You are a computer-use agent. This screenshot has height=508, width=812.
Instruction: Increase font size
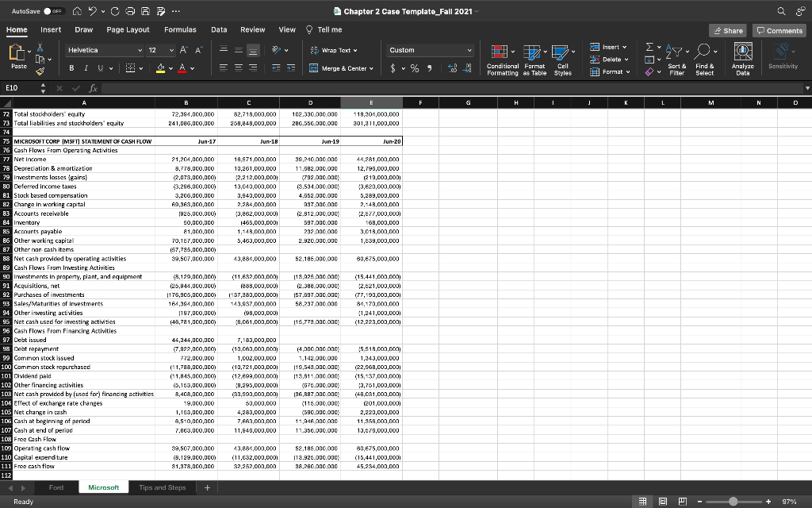183,50
